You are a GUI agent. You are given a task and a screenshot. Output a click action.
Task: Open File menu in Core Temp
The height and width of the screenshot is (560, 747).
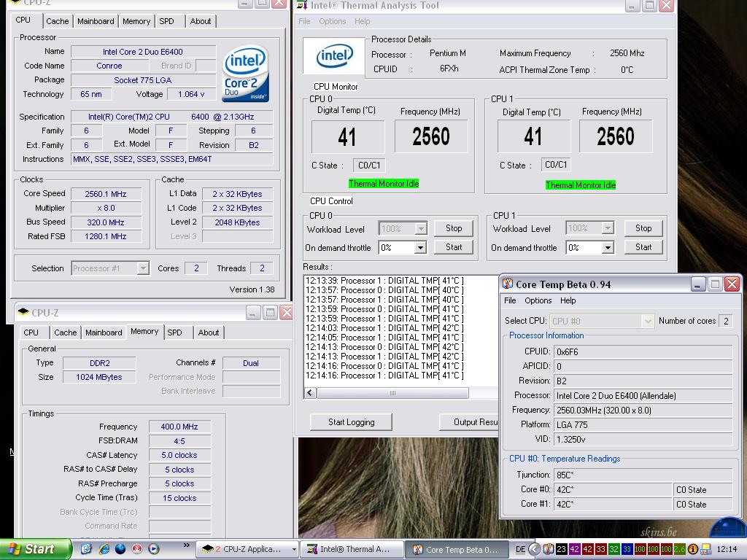pos(510,300)
